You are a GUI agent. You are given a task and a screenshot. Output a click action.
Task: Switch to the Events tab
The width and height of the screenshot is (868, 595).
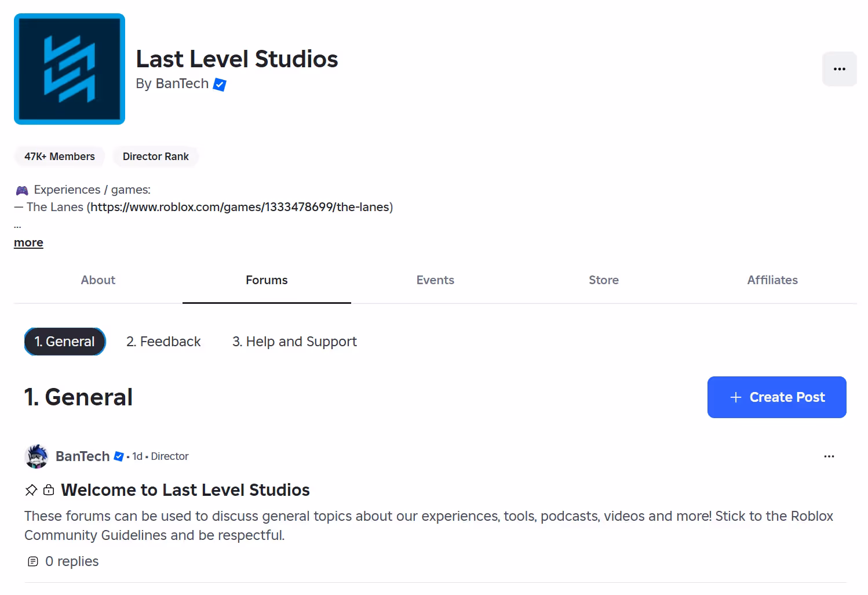pyautogui.click(x=435, y=280)
